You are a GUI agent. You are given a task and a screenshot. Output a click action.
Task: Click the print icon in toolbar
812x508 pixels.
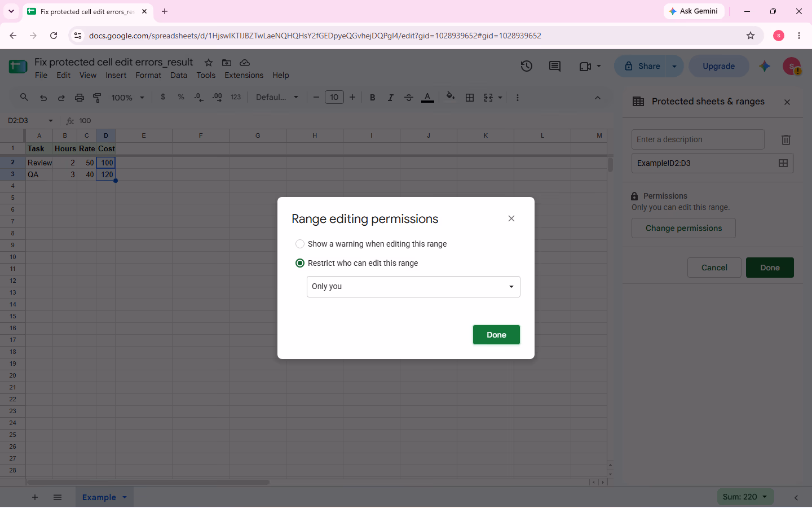click(80, 98)
